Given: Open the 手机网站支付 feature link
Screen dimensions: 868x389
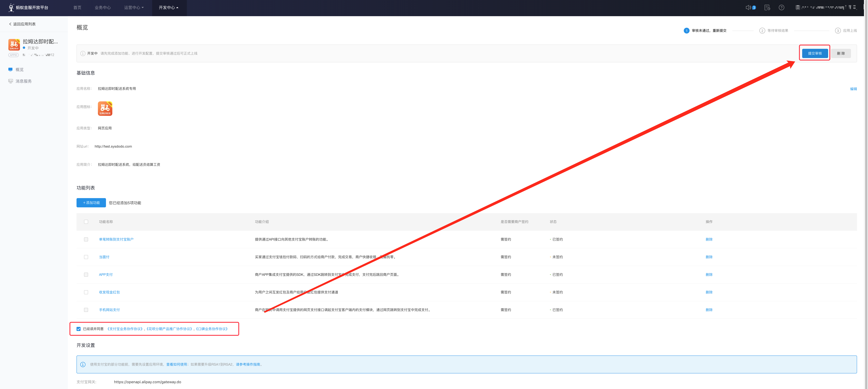Looking at the screenshot, I should click(110, 310).
